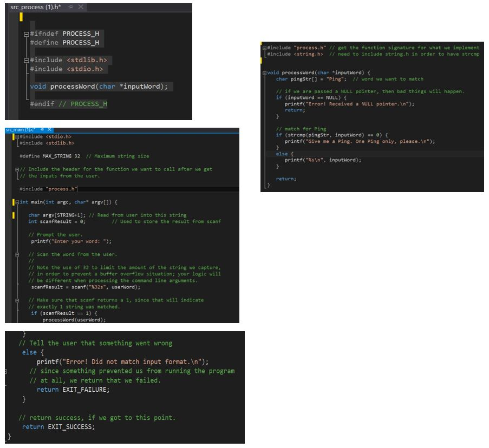This screenshot has height=448, width=489.
Task: Pin the src_main (1).c editor tab
Action: [x=42, y=129]
